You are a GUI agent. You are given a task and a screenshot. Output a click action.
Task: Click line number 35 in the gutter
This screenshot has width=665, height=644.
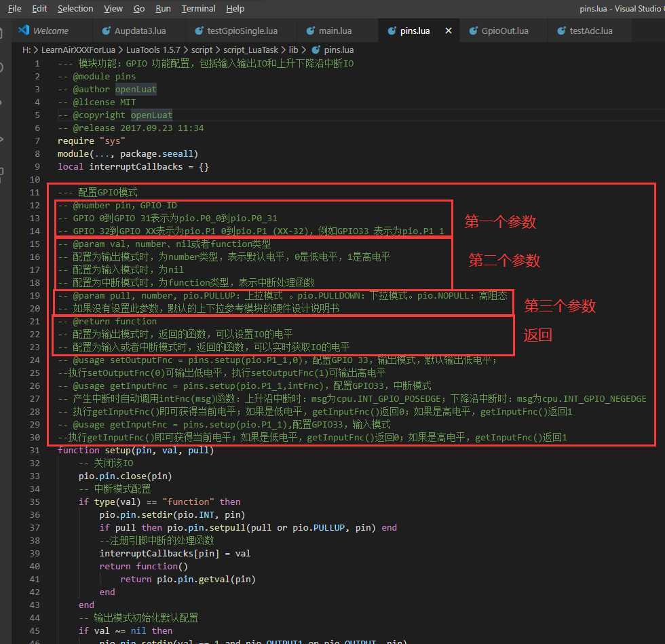[35, 502]
